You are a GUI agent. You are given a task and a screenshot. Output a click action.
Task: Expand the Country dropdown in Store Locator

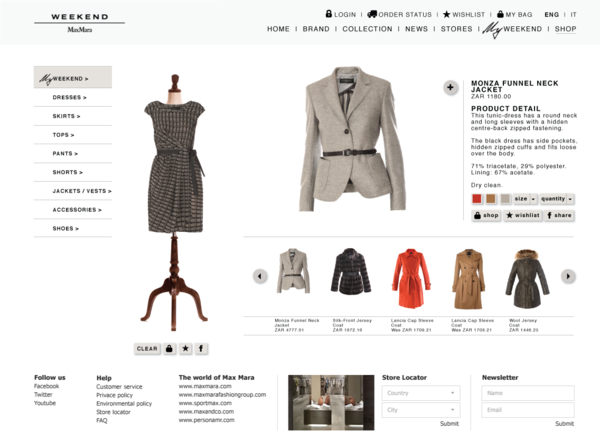(420, 394)
